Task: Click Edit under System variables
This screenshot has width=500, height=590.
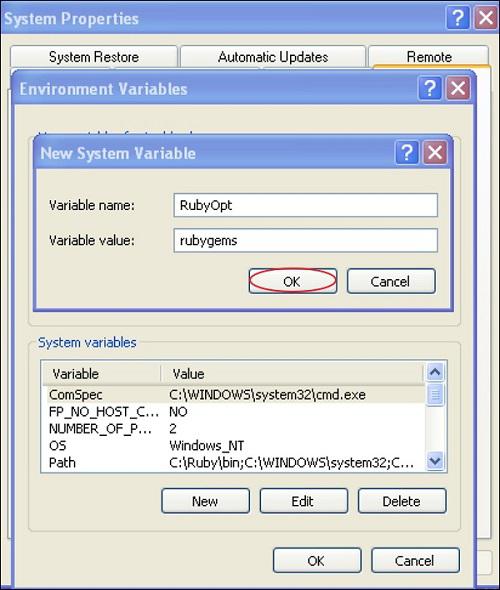Action: tap(304, 501)
